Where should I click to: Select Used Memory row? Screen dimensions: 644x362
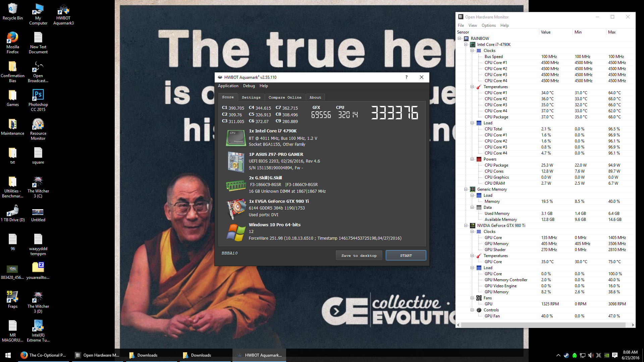[x=546, y=214]
